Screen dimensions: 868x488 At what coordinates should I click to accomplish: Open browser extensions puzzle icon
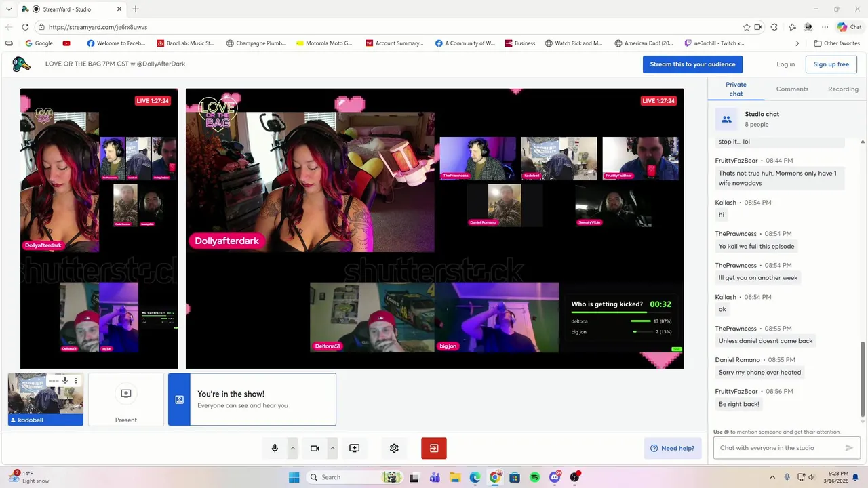click(774, 27)
